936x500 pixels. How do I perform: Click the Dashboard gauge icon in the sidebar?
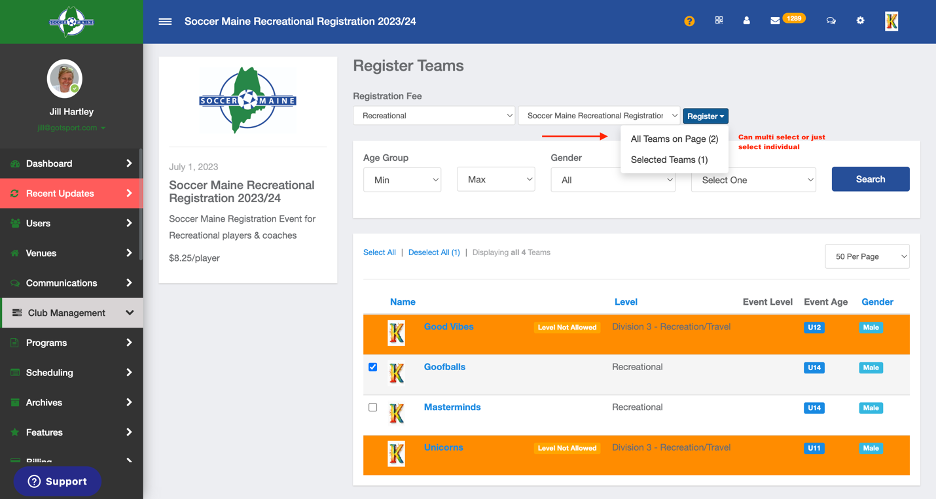pos(15,163)
